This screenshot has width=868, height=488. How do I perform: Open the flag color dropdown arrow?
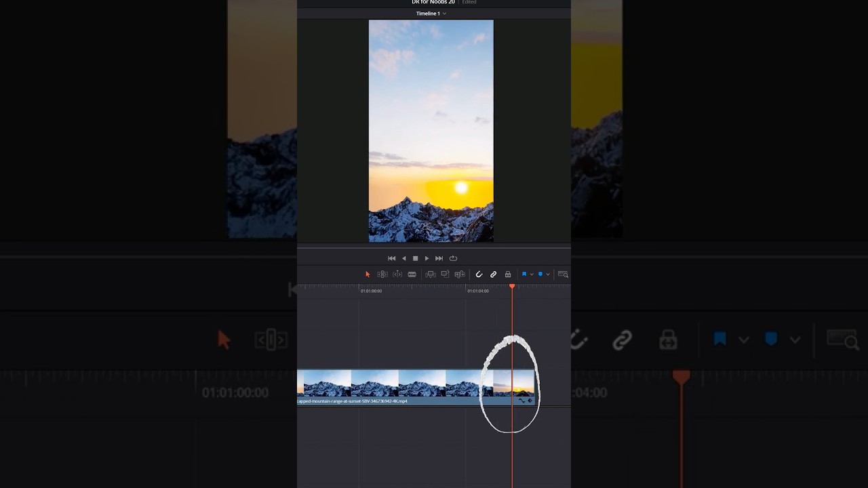532,274
